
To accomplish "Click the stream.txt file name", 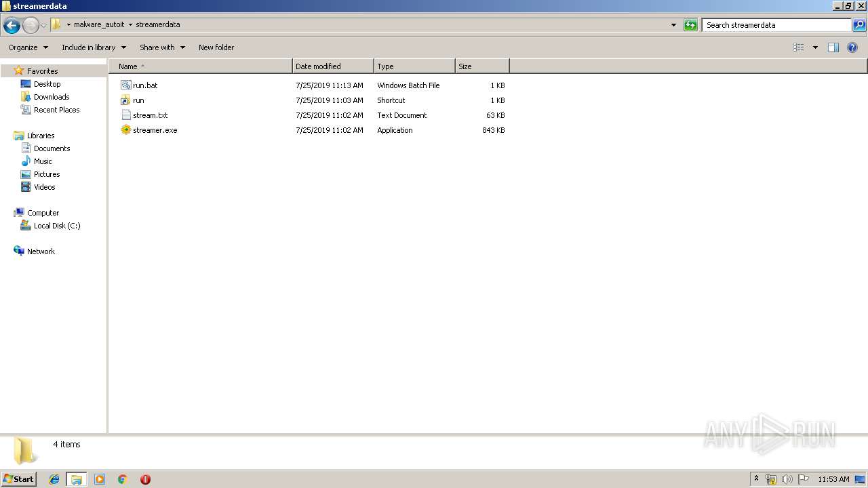I will [151, 115].
